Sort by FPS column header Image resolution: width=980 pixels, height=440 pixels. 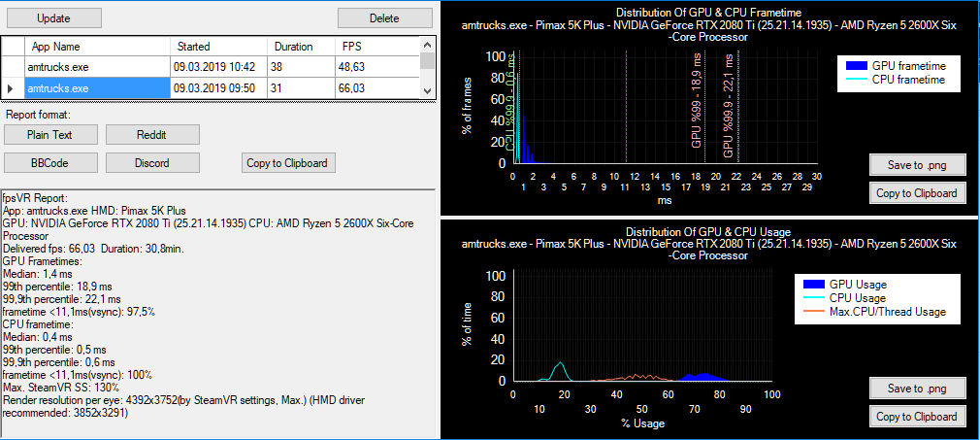(x=376, y=47)
